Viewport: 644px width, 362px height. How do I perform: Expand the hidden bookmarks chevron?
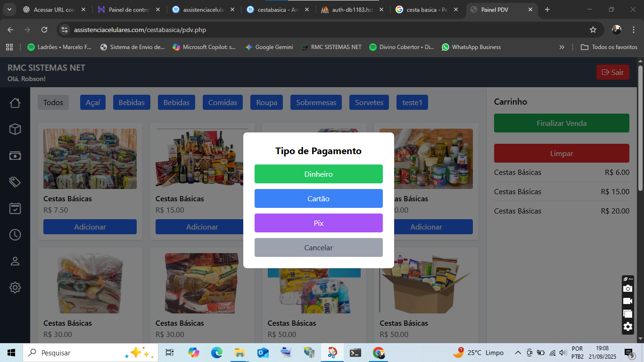coord(562,47)
